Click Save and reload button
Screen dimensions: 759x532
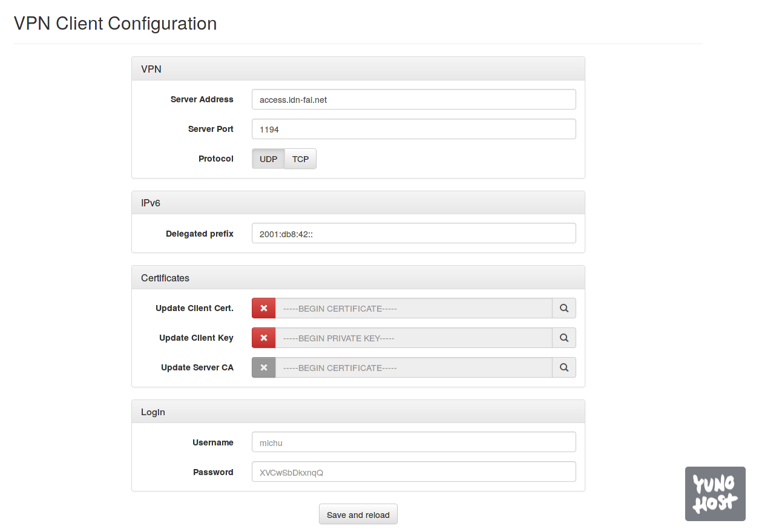coord(358,514)
